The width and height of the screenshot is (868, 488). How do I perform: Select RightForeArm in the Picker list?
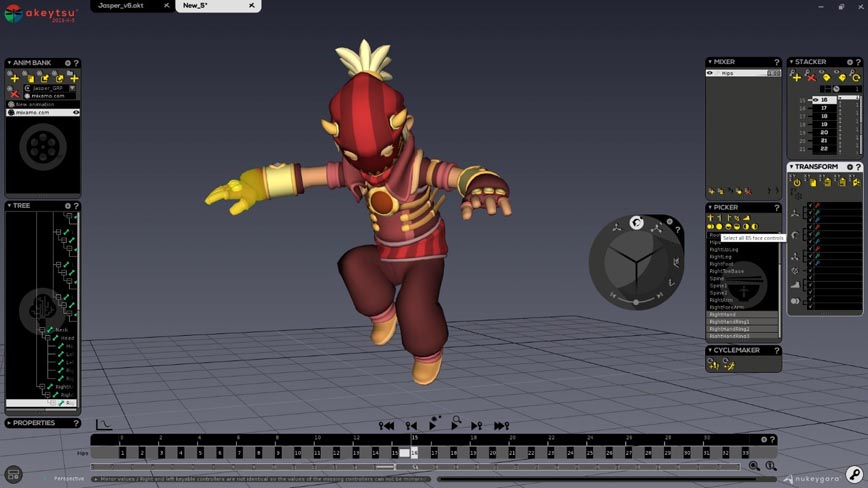pyautogui.click(x=728, y=307)
